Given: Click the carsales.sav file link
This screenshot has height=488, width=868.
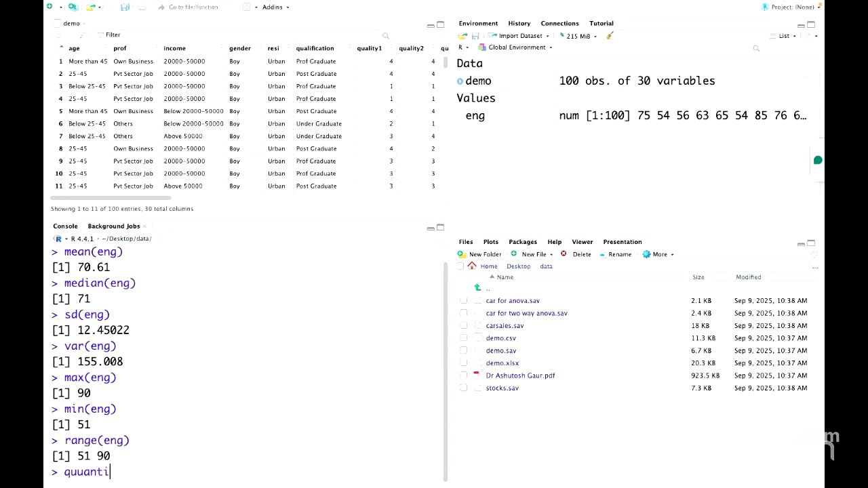Looking at the screenshot, I should click(x=505, y=325).
